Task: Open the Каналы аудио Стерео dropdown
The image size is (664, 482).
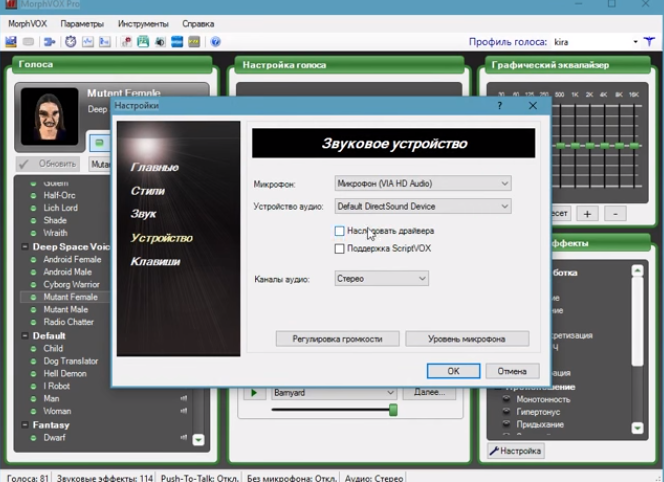Action: [382, 279]
